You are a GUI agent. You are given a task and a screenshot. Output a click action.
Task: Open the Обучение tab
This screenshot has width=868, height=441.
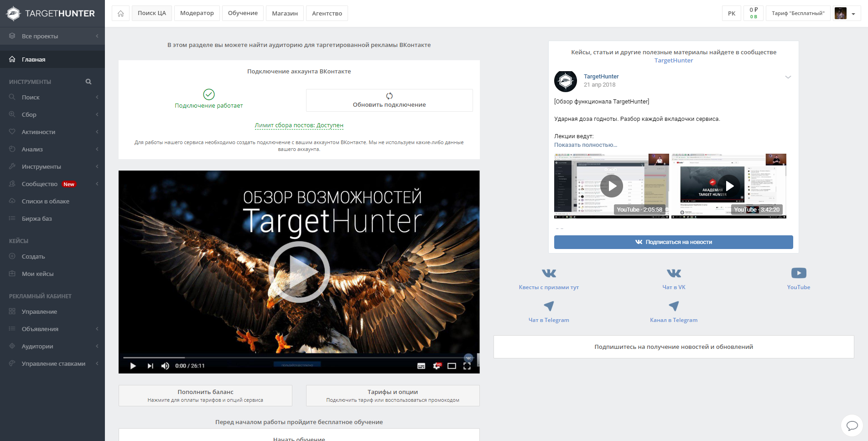coord(243,13)
